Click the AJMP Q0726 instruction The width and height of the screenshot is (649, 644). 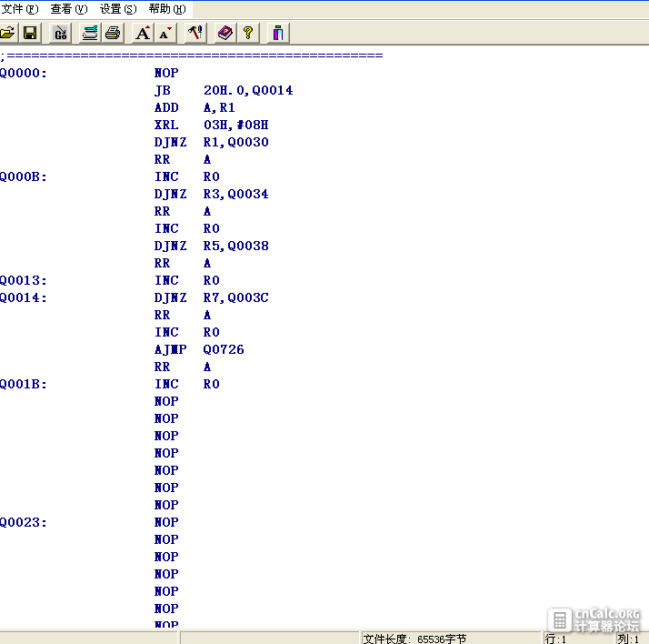199,349
